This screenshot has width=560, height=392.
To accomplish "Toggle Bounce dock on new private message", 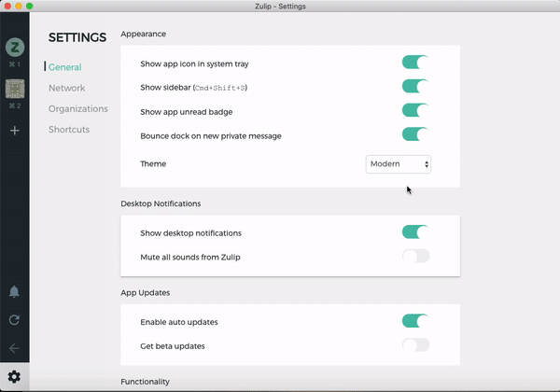I will pyautogui.click(x=415, y=134).
